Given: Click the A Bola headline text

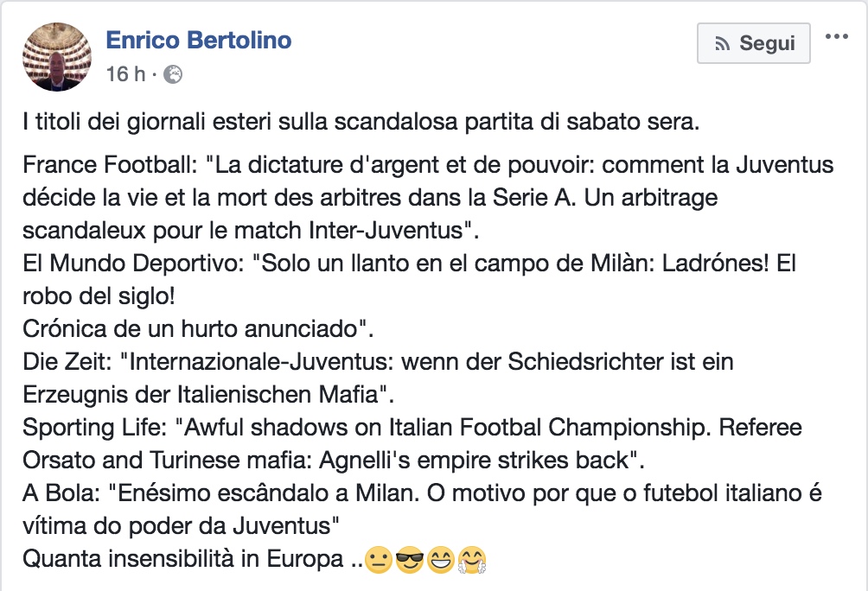Looking at the screenshot, I should [421, 493].
